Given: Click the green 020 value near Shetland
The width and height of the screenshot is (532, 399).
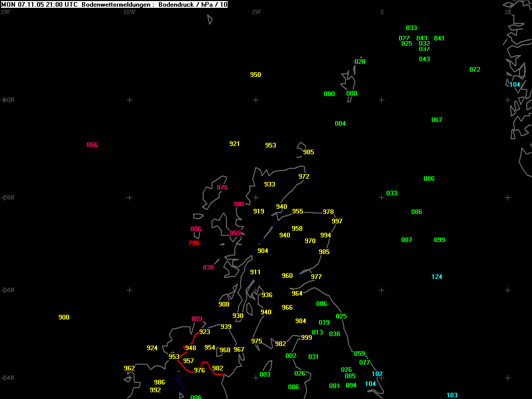Looking at the screenshot, I should click(360, 62).
